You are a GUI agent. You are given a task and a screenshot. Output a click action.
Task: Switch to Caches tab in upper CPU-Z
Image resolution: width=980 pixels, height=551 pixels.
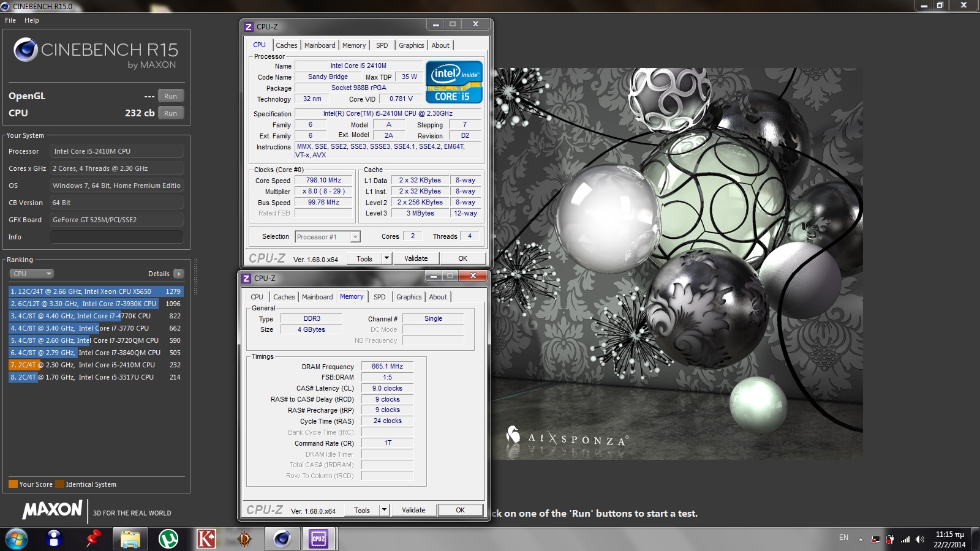286,45
